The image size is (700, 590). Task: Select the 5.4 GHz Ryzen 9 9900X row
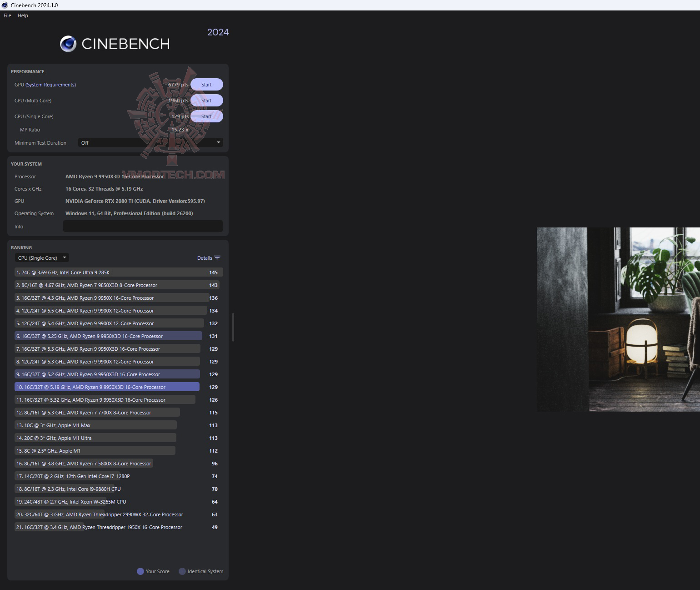119,323
